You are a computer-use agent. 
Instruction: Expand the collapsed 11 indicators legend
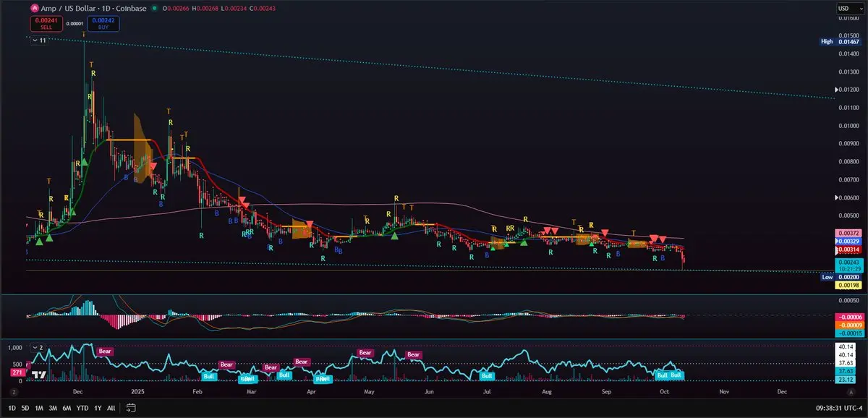39,40
